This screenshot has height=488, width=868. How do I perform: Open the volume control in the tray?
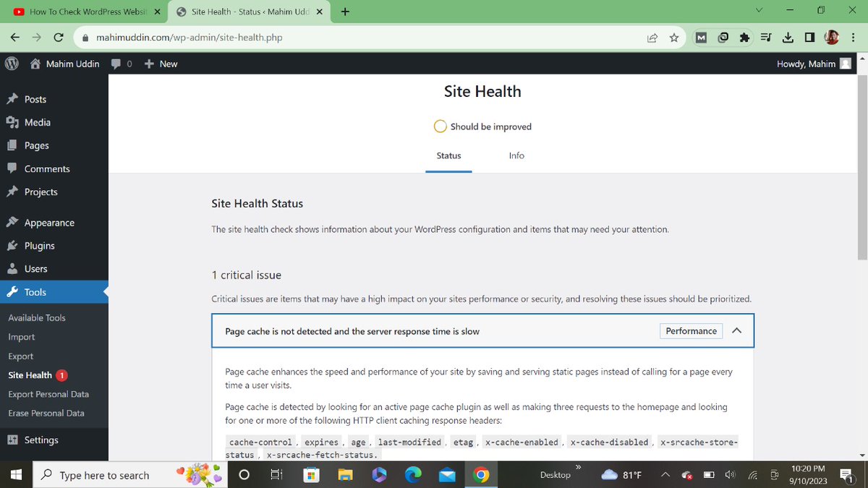[x=731, y=475]
